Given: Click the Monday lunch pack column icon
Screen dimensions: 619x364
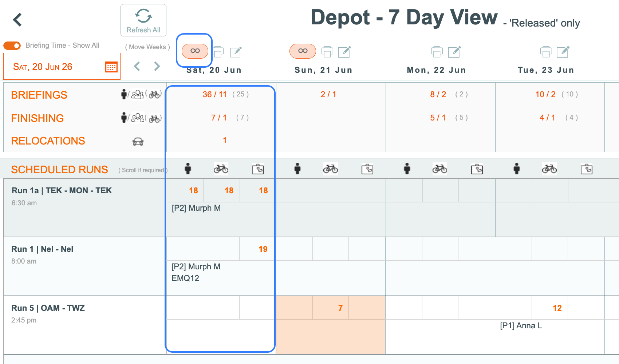Looking at the screenshot, I should click(477, 169).
